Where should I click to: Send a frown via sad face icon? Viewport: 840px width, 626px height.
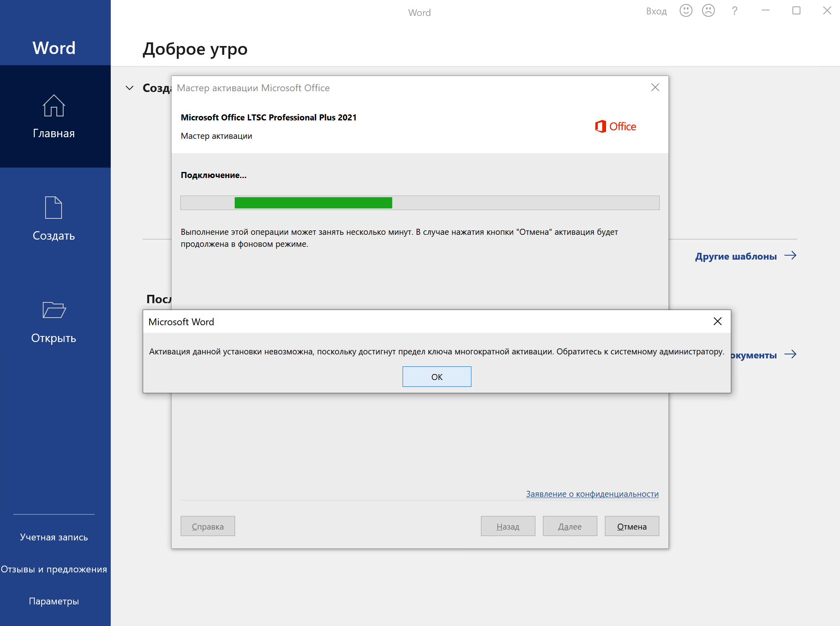pos(708,11)
